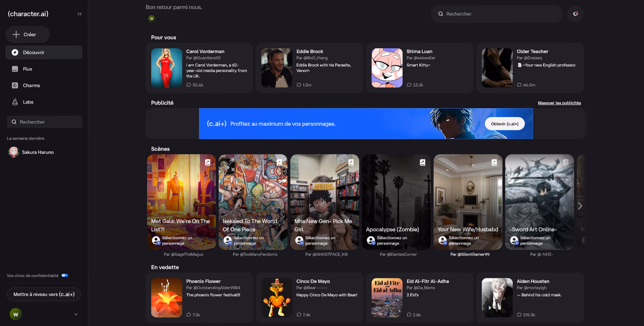Click Mettre à niveau vers c.ai+

tap(44, 294)
